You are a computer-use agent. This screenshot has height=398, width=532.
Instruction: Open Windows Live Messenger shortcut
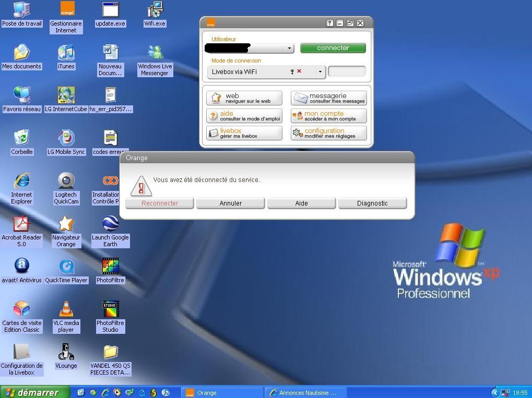155,53
